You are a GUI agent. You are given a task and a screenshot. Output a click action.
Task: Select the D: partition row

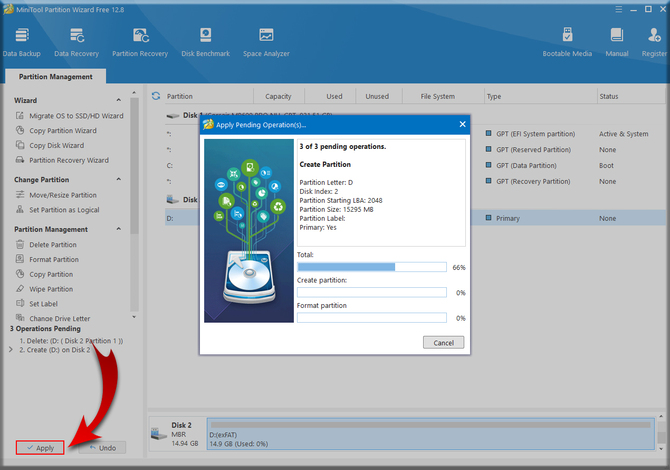point(415,218)
